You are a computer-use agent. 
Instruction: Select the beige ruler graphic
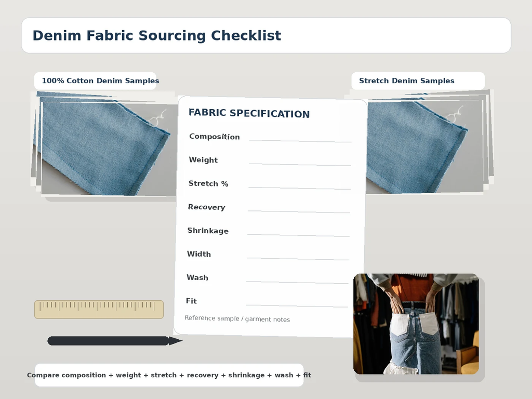[x=99, y=309]
